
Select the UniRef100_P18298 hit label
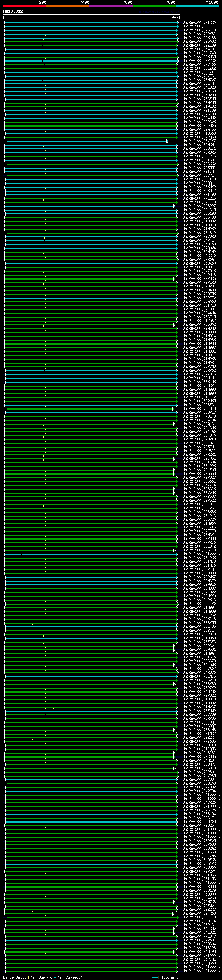pyautogui.click(x=199, y=948)
